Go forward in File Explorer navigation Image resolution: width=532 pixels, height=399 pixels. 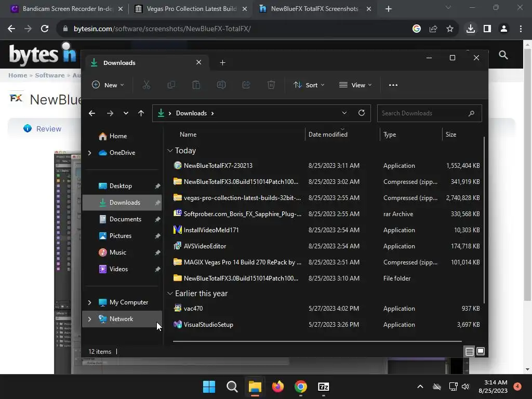(x=110, y=113)
